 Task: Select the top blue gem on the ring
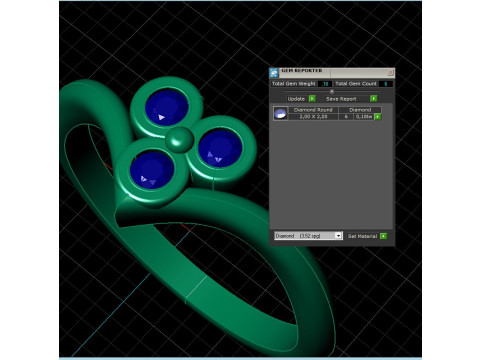pos(167,107)
